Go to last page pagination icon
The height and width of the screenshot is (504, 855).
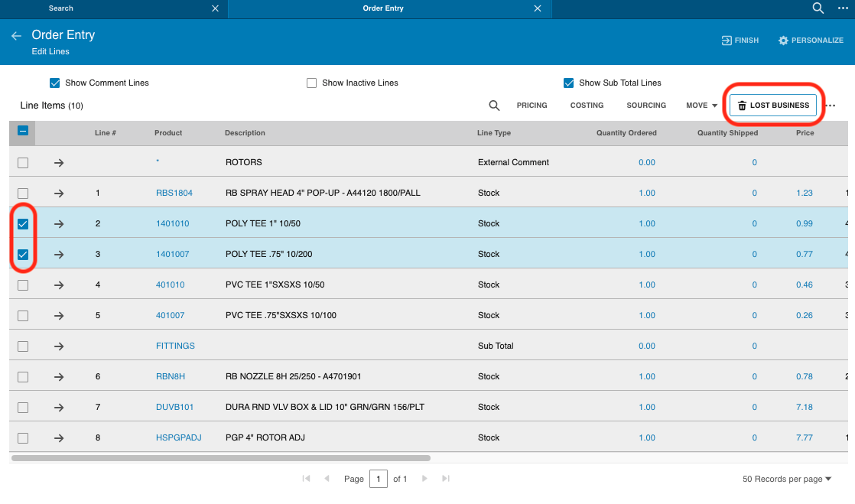pos(446,478)
